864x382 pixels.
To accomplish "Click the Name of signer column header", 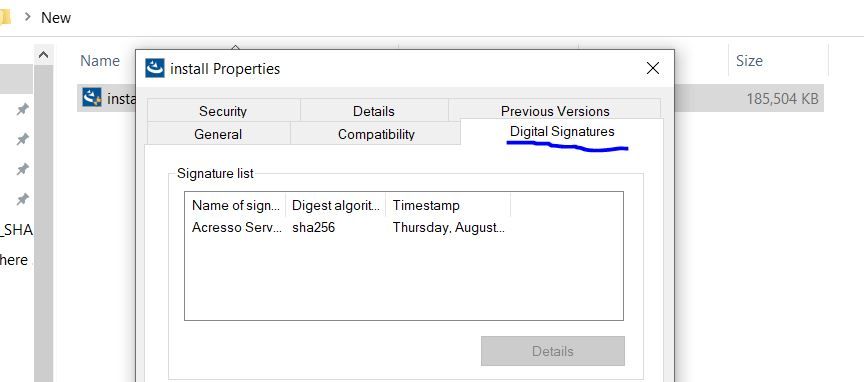I will pyautogui.click(x=235, y=206).
